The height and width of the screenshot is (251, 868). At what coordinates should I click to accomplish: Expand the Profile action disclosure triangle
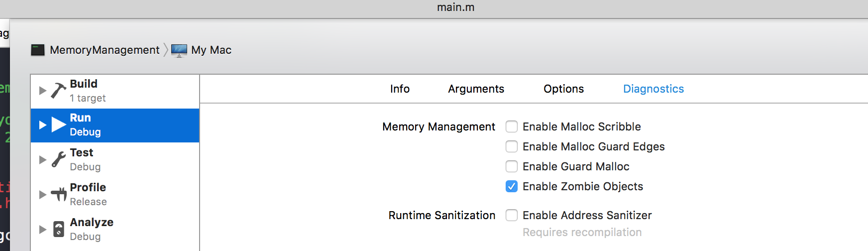point(43,195)
